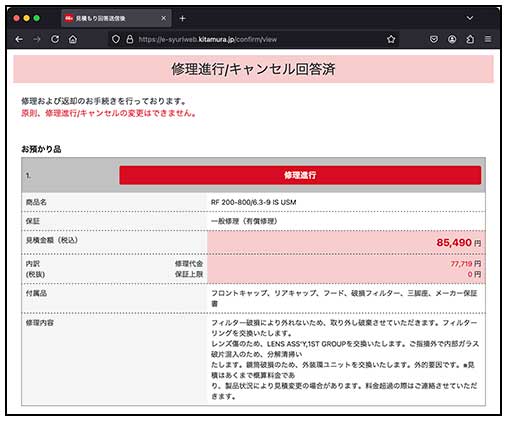Click the 85,490 円 estimate amount
The width and height of the screenshot is (507, 421).
click(459, 243)
